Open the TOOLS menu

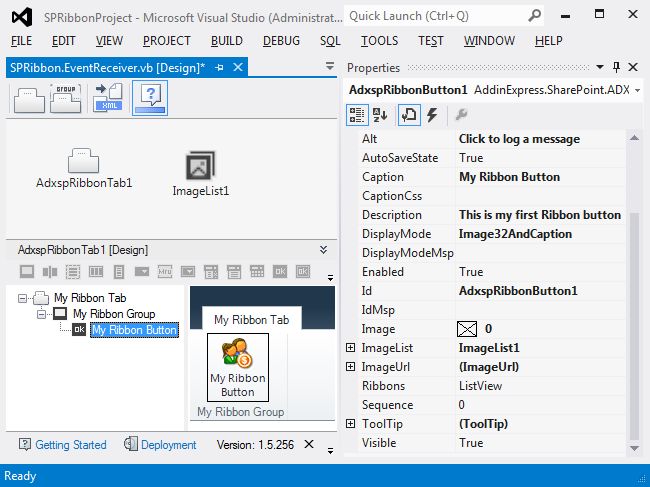tap(379, 41)
